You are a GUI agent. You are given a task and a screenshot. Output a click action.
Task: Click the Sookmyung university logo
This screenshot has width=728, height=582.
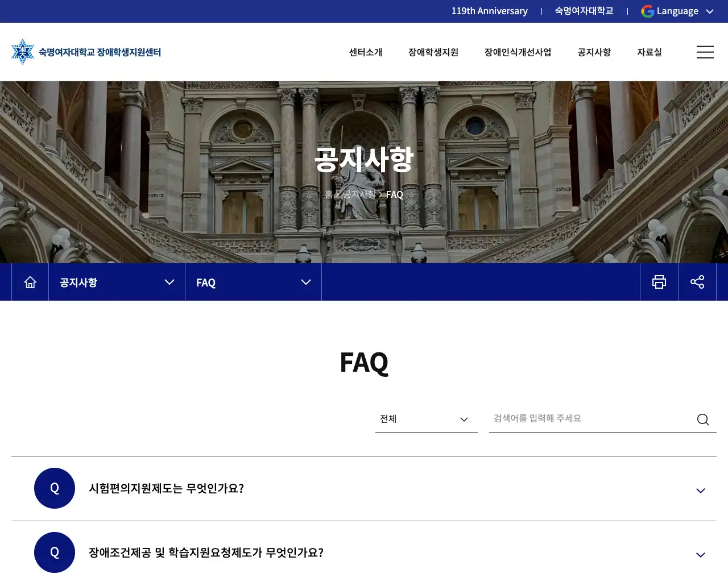[x=23, y=52]
